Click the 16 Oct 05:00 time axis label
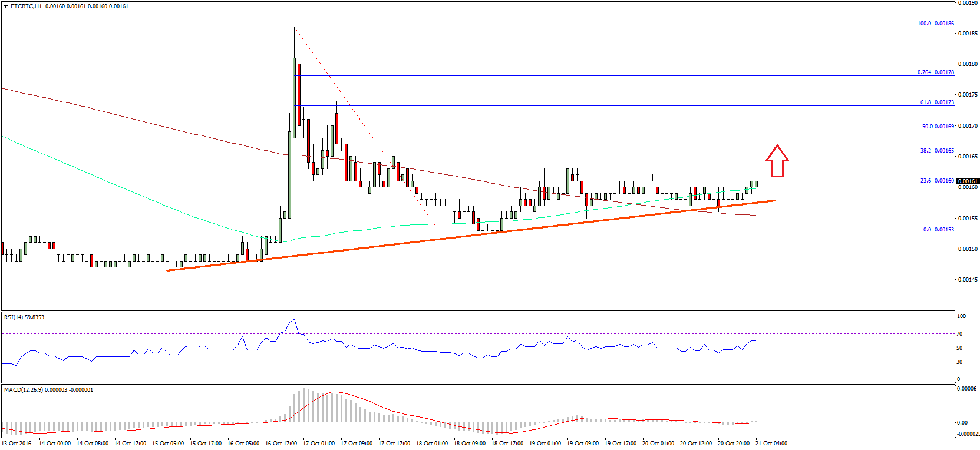This screenshot has height=450, width=980. 243,444
